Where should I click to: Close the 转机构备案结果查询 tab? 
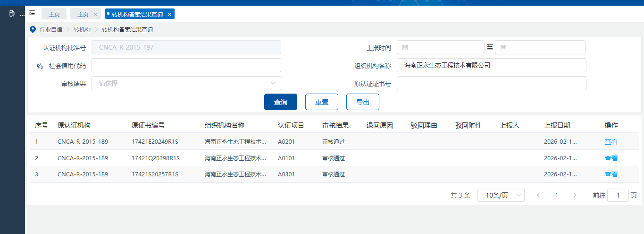[169, 14]
